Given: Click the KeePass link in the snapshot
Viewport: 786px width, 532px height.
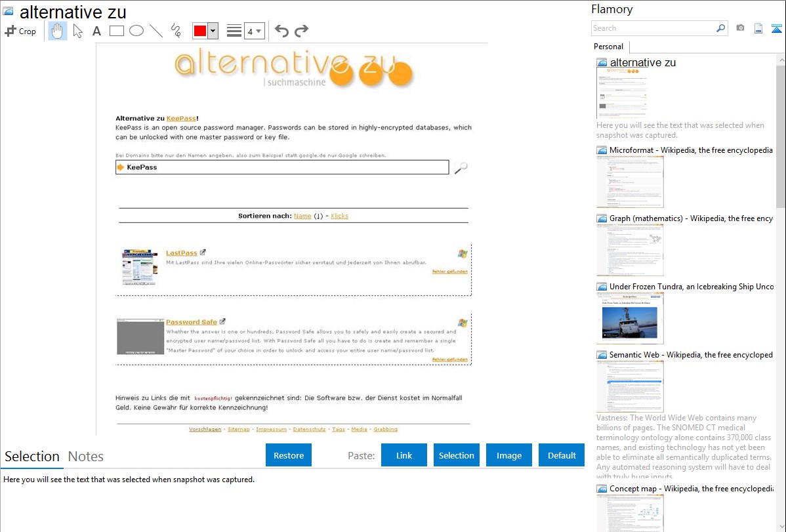Looking at the screenshot, I should pos(181,118).
